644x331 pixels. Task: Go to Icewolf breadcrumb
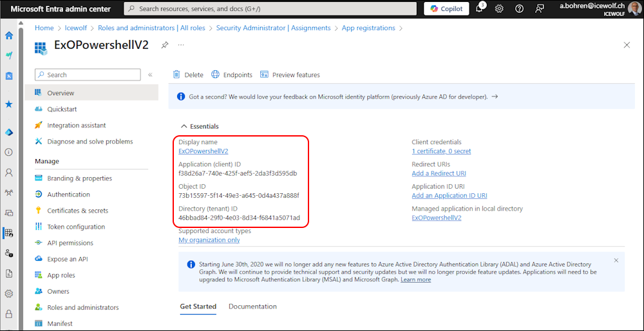(75, 28)
